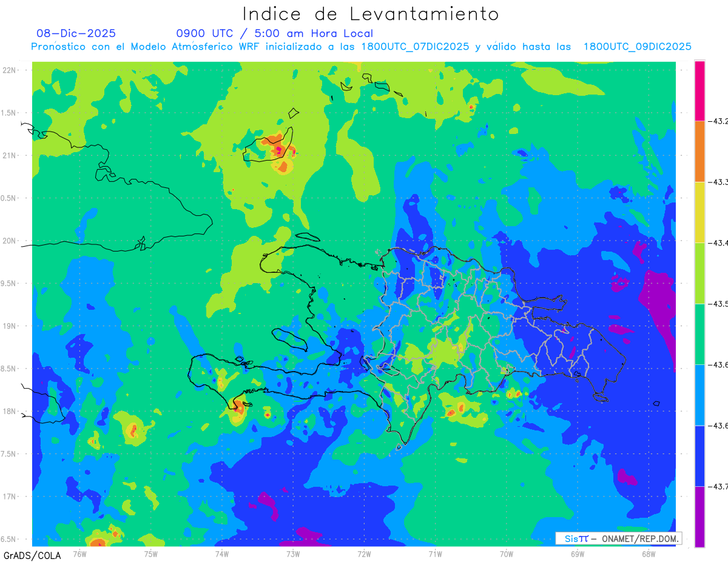The image size is (728, 562).
Task: Click the '70W' longitude label
Action: pyautogui.click(x=507, y=554)
